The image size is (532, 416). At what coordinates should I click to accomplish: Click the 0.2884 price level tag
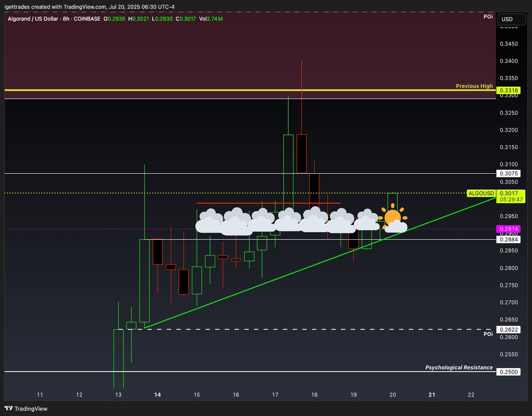pyautogui.click(x=508, y=239)
